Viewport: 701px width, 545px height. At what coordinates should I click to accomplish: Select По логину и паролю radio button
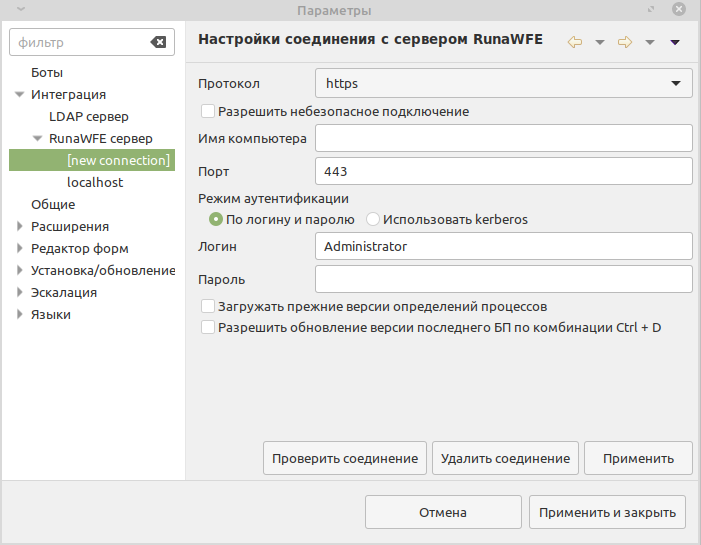click(x=216, y=219)
